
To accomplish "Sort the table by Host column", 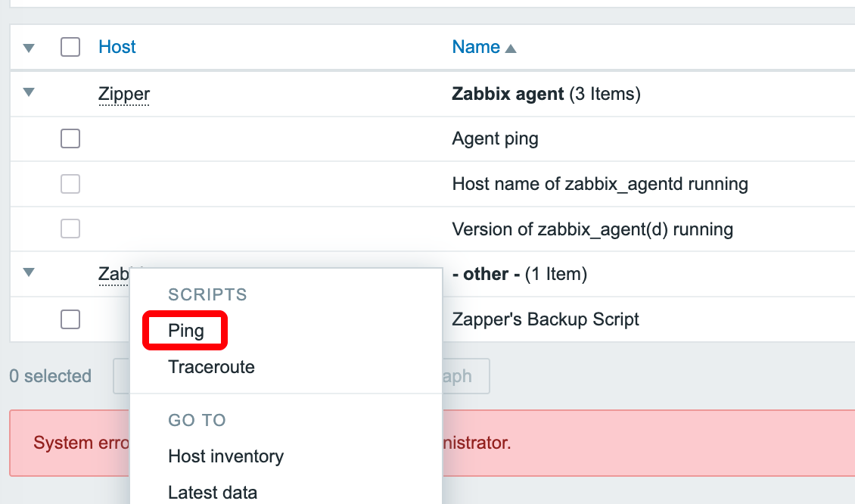I will [x=117, y=47].
